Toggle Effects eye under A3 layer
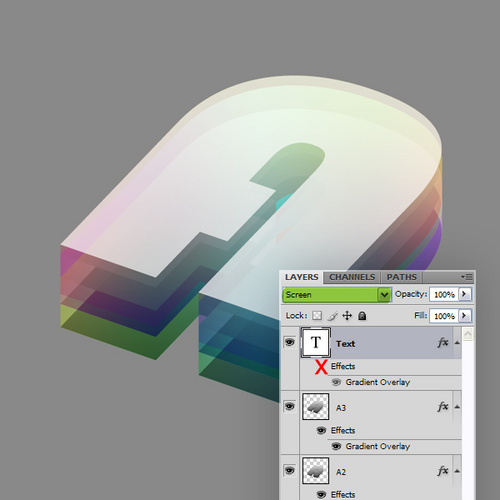 point(321,430)
